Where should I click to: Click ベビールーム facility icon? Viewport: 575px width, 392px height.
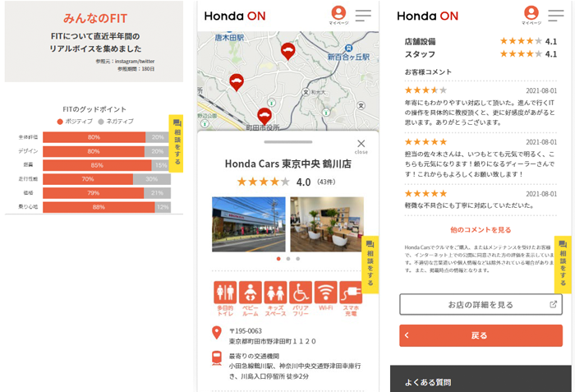(250, 293)
